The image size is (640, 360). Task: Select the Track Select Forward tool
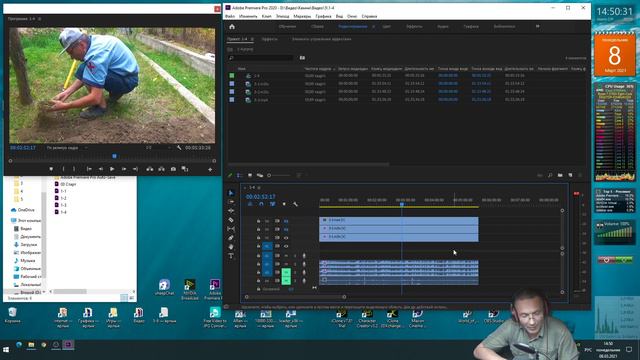point(231,202)
